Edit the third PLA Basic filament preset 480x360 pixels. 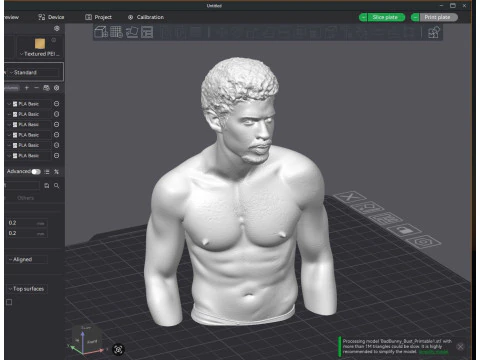(x=56, y=124)
